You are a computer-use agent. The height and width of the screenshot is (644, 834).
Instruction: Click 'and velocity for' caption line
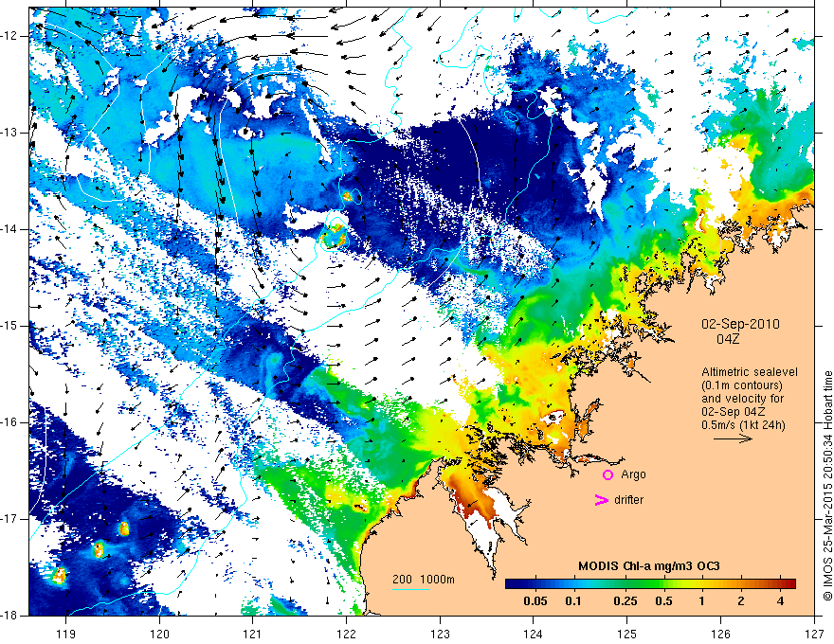click(x=742, y=399)
